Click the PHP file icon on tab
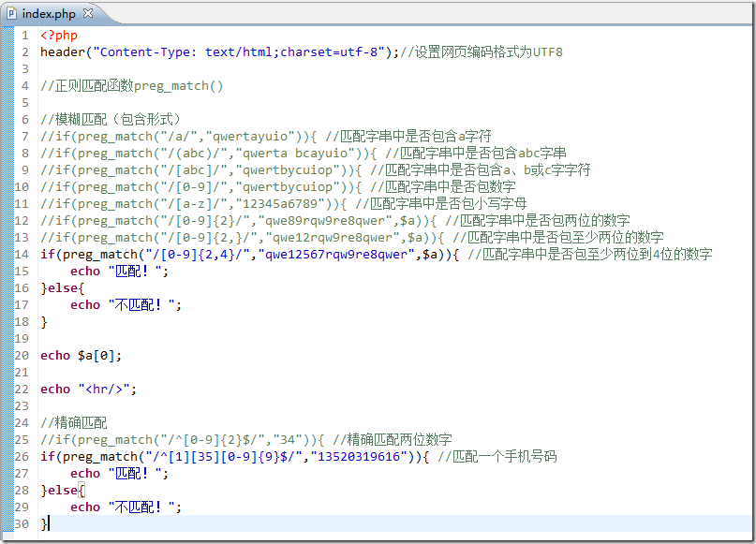Screen dimensions: 756x544 coord(11,13)
